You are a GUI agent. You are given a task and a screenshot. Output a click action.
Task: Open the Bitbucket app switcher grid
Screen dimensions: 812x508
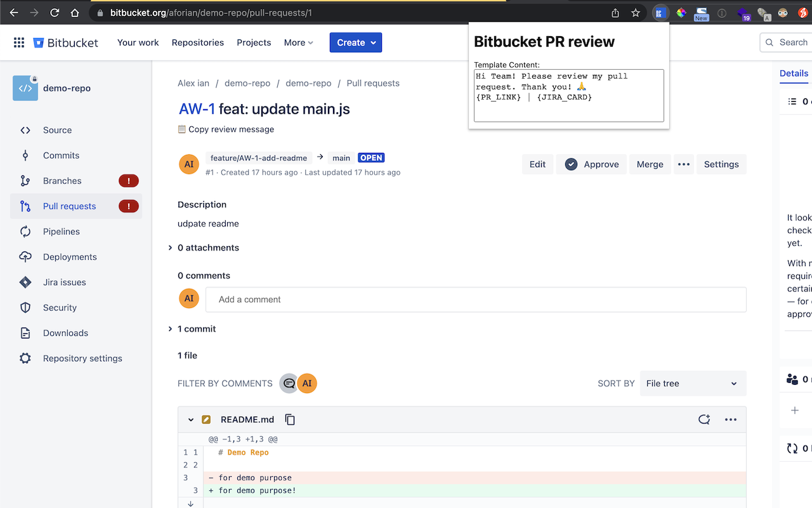(x=19, y=43)
